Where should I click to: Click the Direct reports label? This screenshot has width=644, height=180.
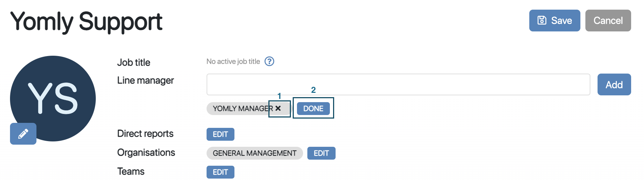(145, 134)
